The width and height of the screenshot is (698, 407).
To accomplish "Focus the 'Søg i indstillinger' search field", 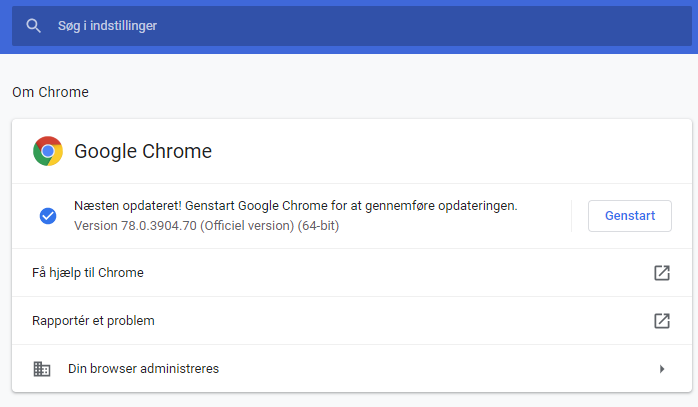I will (352, 26).
